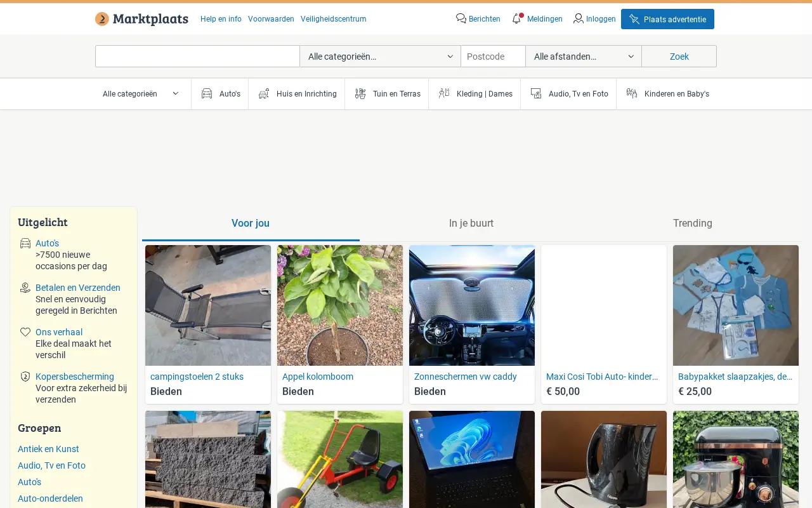Open the Betalen en Verzenden link

78,288
